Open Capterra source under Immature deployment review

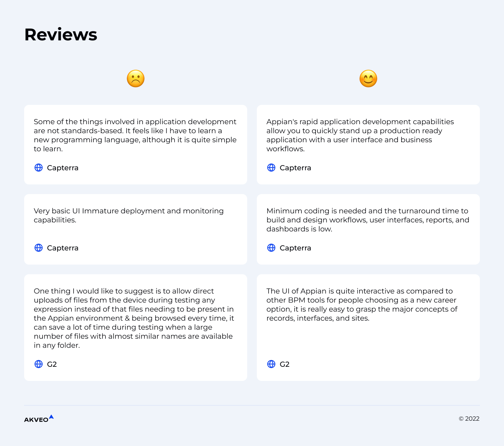63,248
